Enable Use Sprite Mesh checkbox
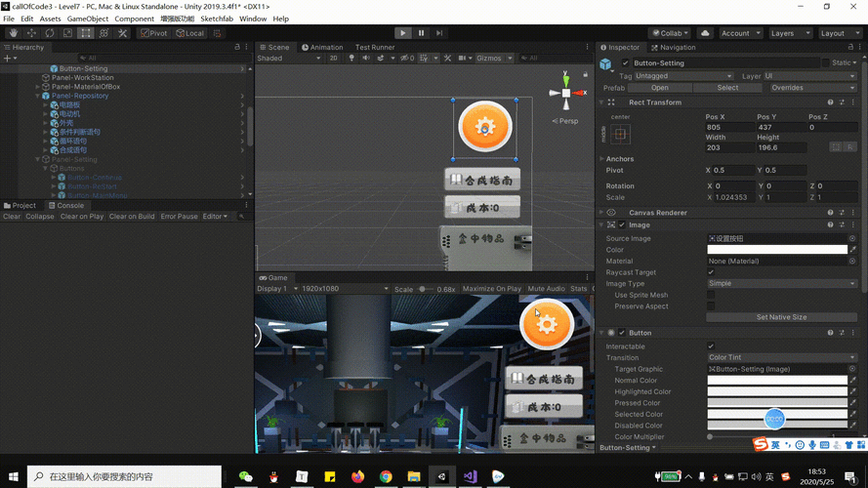Screen dimensions: 868x488 point(711,295)
